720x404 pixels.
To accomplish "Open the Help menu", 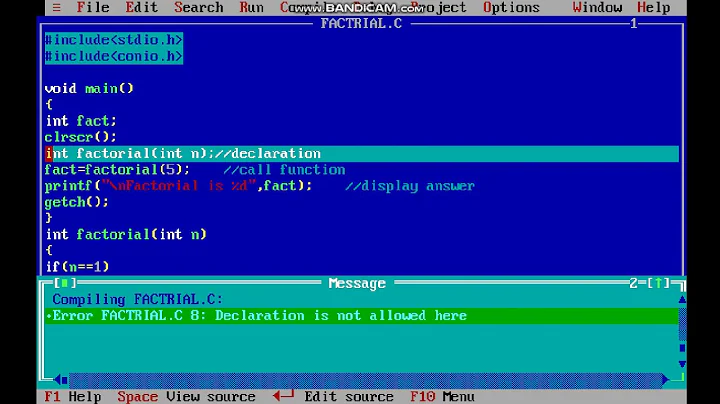I will coord(653,7).
